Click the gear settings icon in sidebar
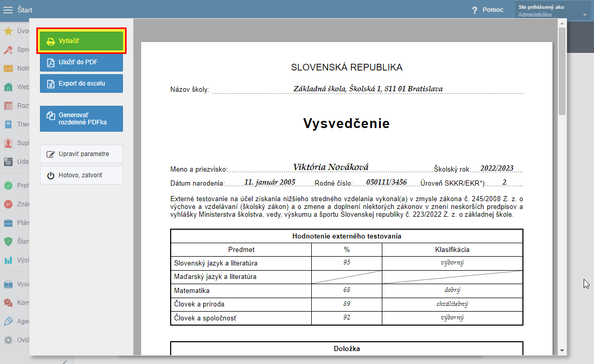Viewport: 594px width, 364px height. coord(8,340)
